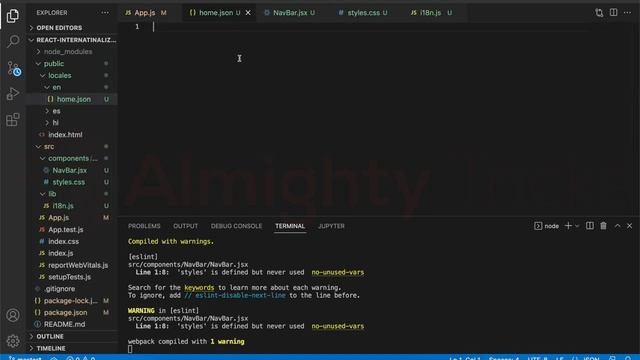
Task: Open the Extensions view
Action: pos(13,120)
